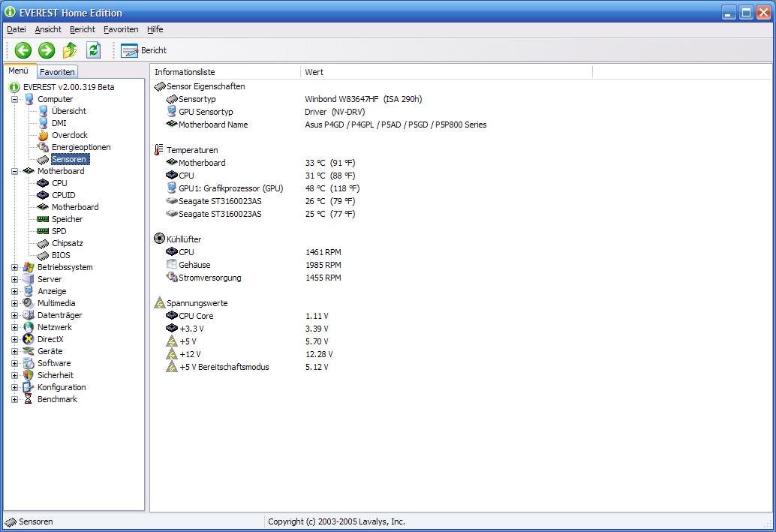Refresh the view with the refresh icon

94,50
